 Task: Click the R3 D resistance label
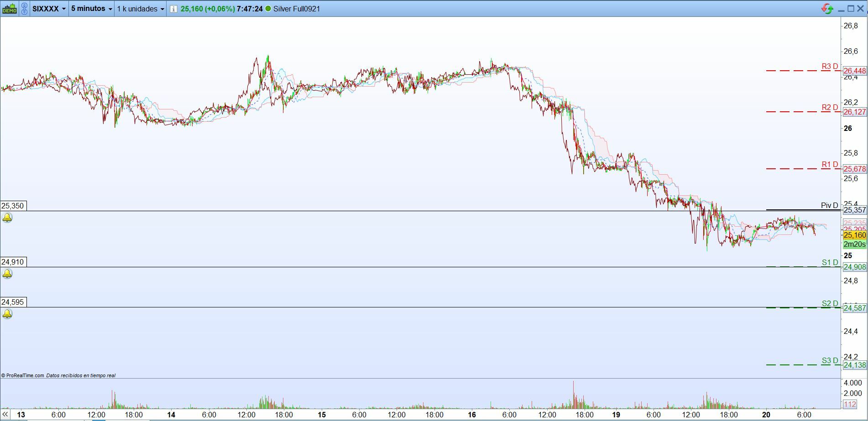[830, 67]
